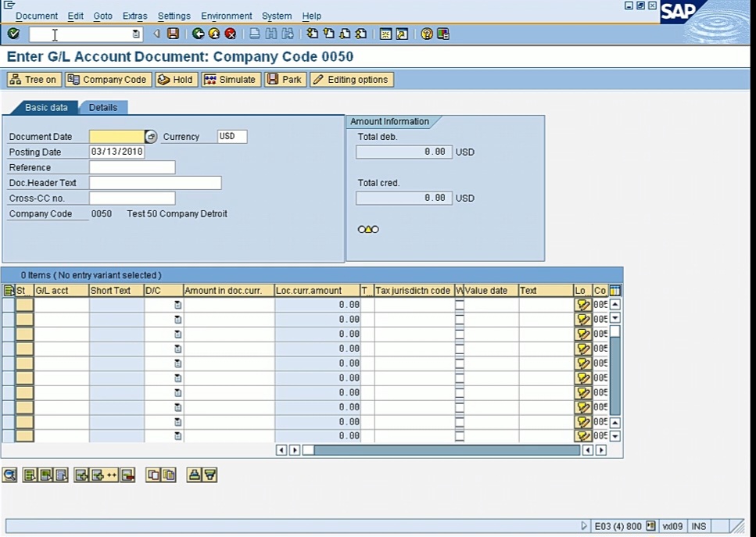Open the Extras menu
Screen dimensions: 756x537
135,16
